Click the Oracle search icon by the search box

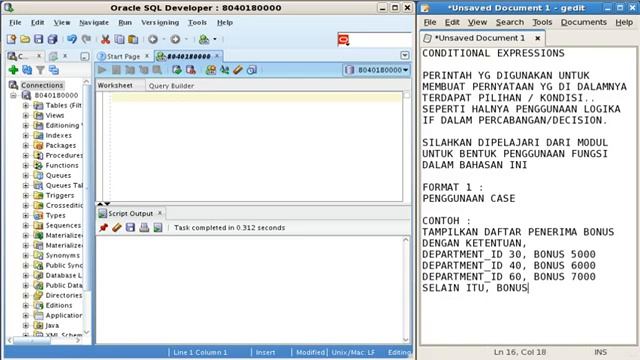pyautogui.click(x=344, y=40)
